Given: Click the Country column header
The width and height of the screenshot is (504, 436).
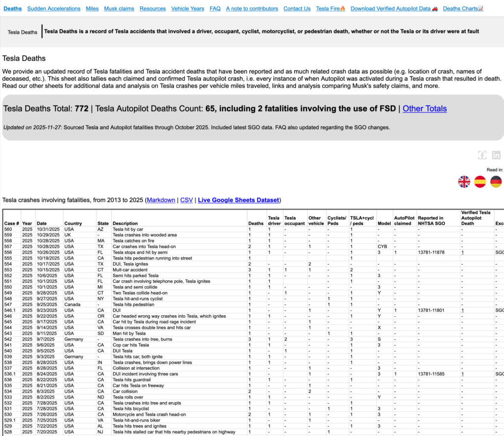Looking at the screenshot, I should 73,223.
